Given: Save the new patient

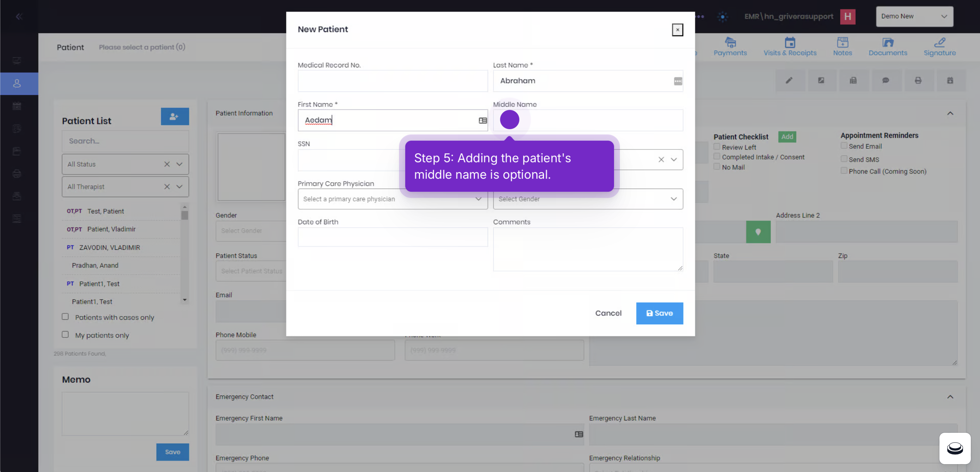Looking at the screenshot, I should (659, 313).
